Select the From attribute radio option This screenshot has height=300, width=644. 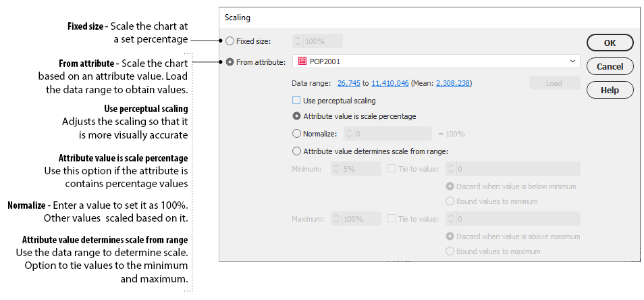(x=230, y=62)
